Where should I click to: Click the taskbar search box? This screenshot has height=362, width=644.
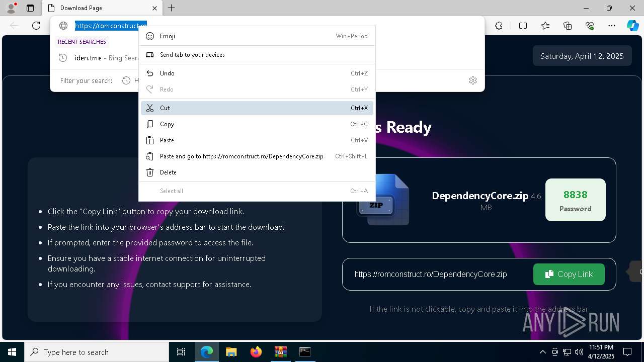tap(97, 352)
